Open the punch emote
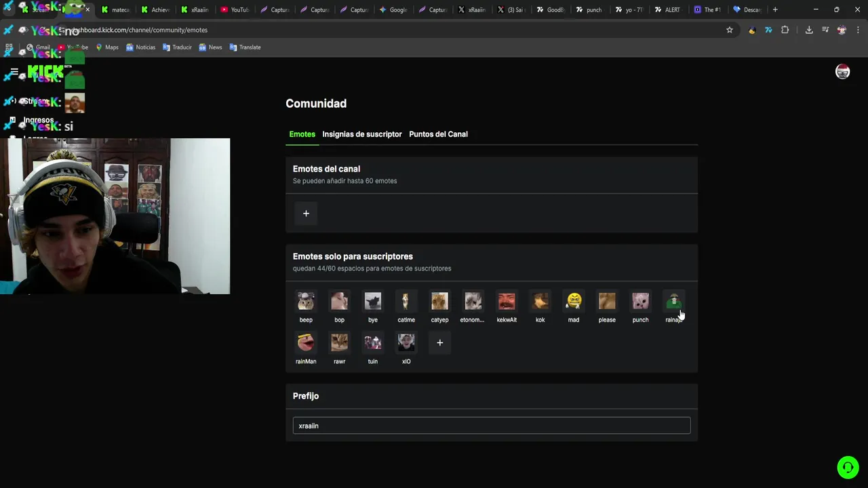 pyautogui.click(x=640, y=301)
